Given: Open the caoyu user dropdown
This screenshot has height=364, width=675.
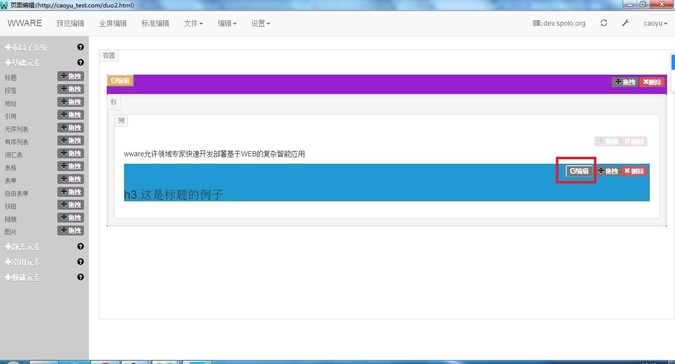Looking at the screenshot, I should pyautogui.click(x=655, y=23).
